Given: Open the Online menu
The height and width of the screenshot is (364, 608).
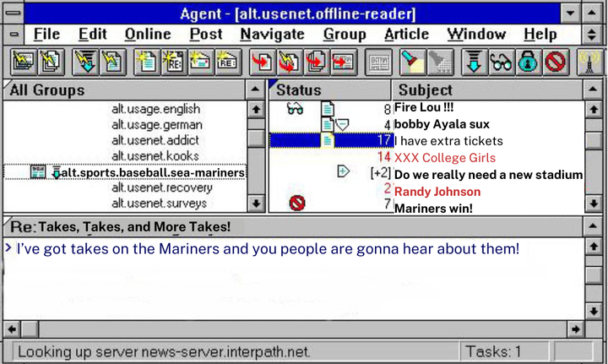Looking at the screenshot, I should [x=147, y=35].
